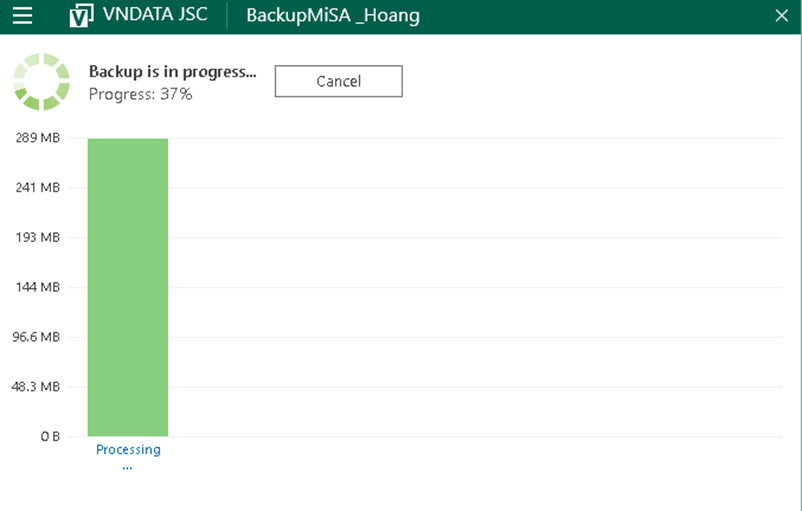802x511 pixels.
Task: Open the hamburger menu
Action: point(22,16)
